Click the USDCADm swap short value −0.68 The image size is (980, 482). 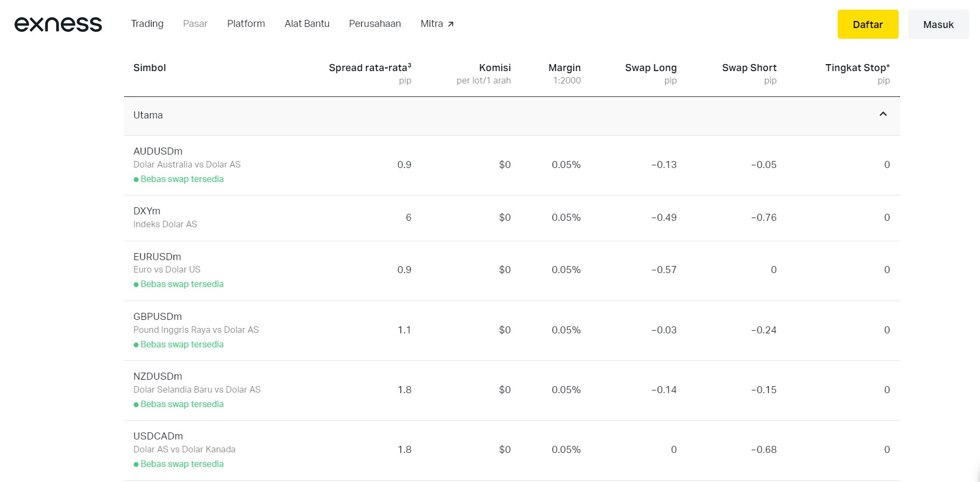tap(764, 450)
